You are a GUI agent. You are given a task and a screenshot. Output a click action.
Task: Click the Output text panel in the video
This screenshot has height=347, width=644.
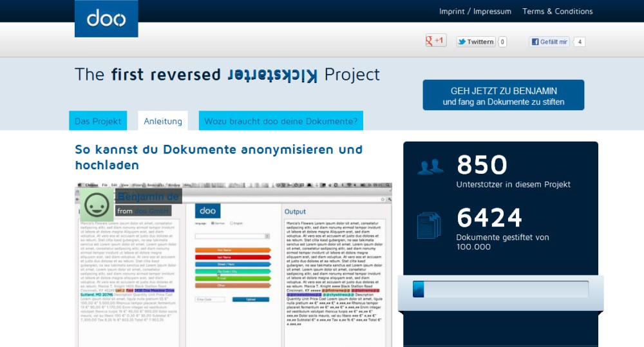point(335,283)
